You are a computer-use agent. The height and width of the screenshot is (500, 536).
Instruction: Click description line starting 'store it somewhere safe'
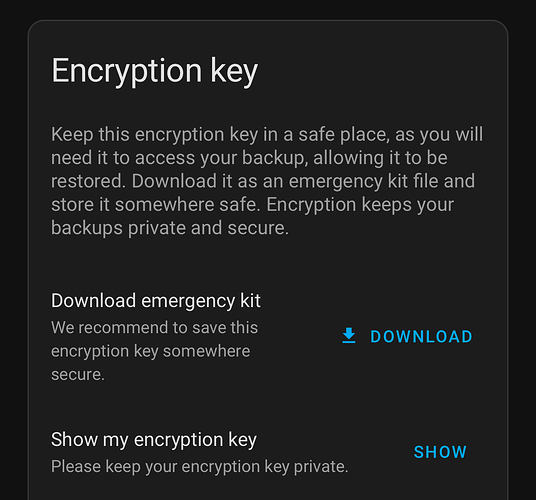pyautogui.click(x=252, y=205)
